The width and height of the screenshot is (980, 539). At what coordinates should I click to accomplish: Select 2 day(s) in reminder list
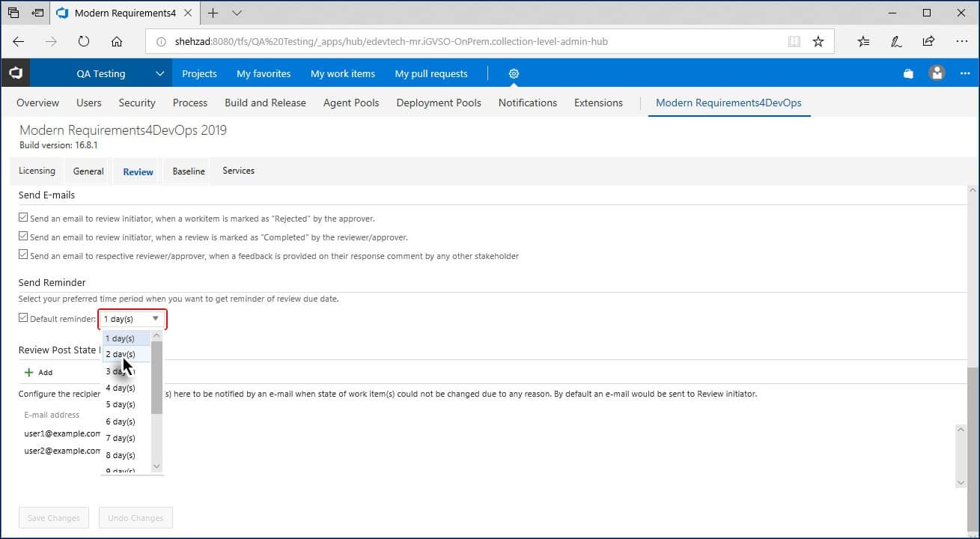coord(126,354)
